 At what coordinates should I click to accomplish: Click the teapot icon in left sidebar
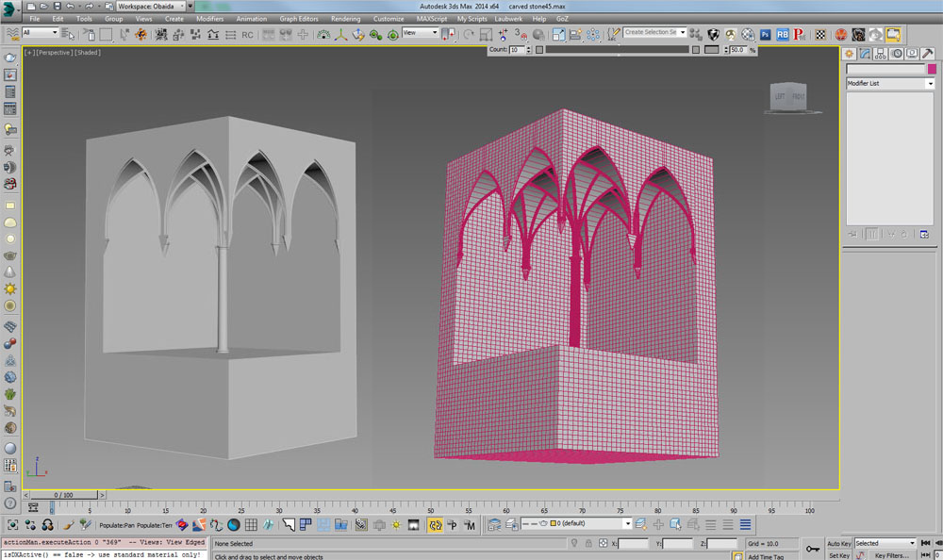[10, 255]
